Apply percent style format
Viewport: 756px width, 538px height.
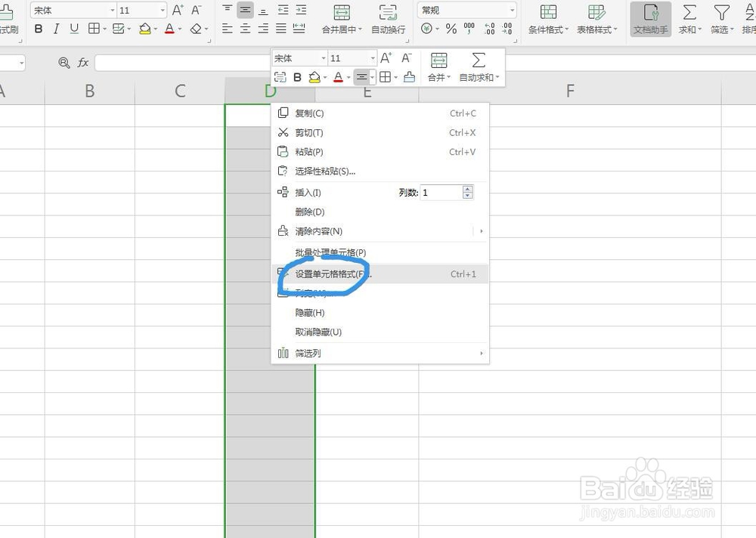(451, 29)
